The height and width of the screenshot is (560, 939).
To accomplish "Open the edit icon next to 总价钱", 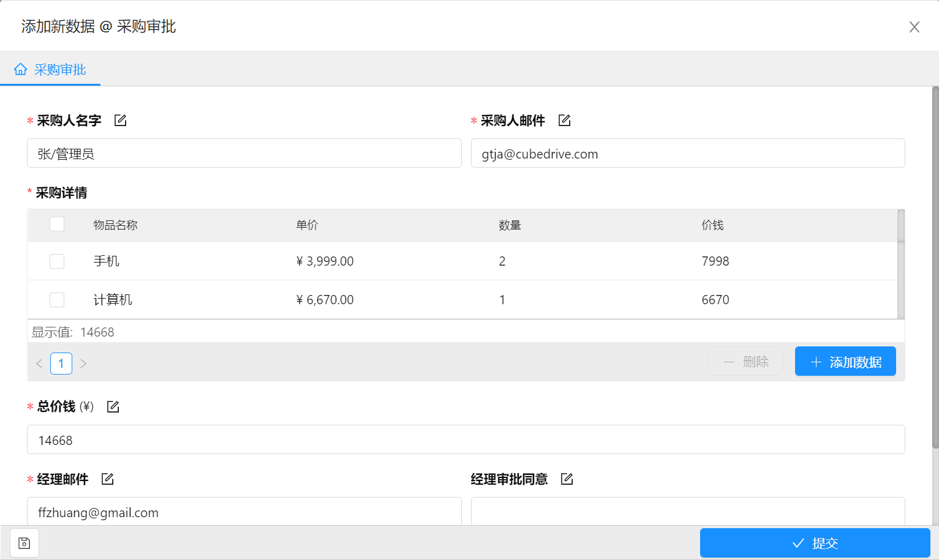I will pyautogui.click(x=113, y=406).
